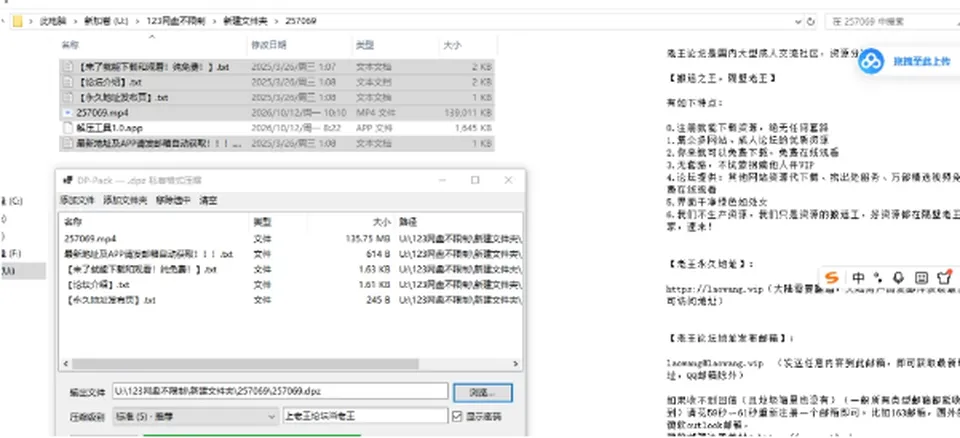Expand the address bar history dropdown
Viewport: 960px width, 438px height.
tap(798, 21)
